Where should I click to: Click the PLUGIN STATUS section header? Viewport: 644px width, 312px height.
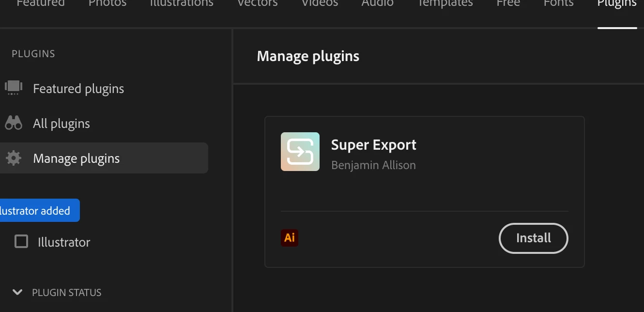click(x=67, y=293)
